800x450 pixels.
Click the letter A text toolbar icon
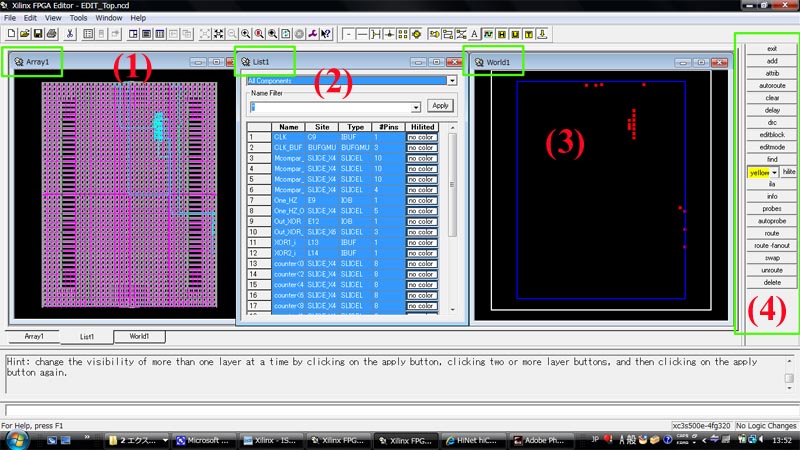(x=474, y=34)
